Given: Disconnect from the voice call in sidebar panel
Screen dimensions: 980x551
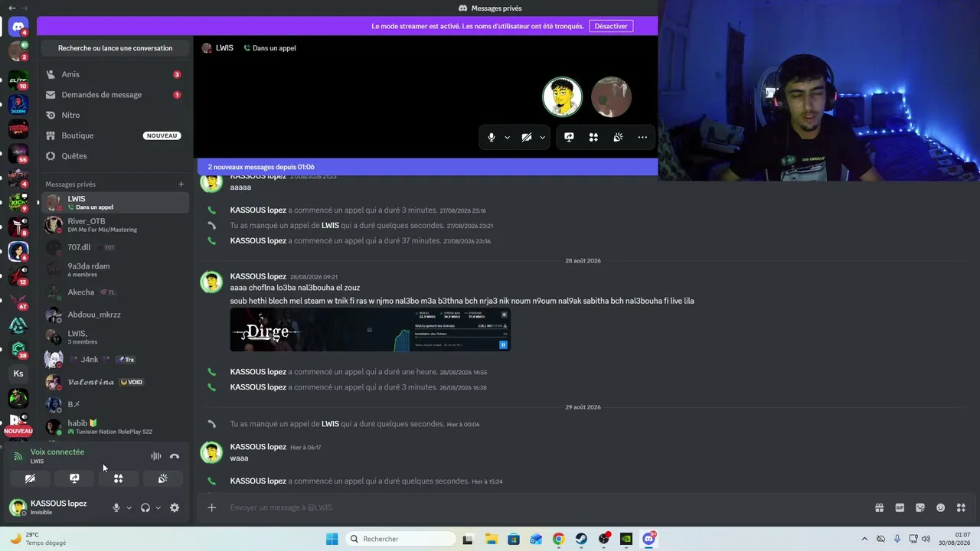Looking at the screenshot, I should point(175,456).
